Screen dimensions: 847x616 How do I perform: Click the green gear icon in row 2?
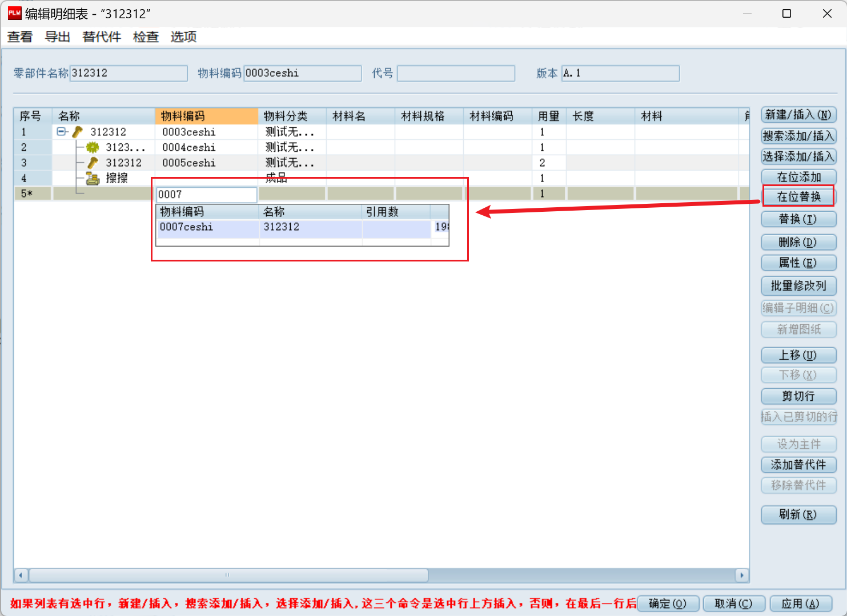pos(93,147)
